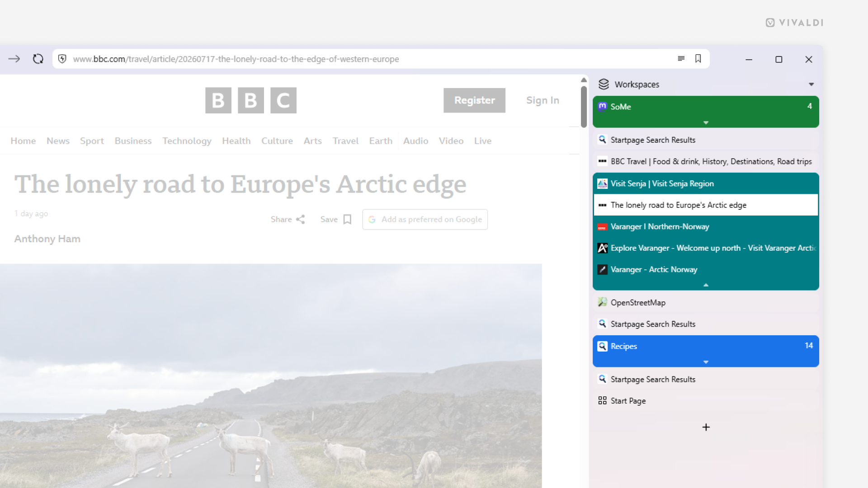Open the Culture nav link
Image resolution: width=868 pixels, height=488 pixels.
pyautogui.click(x=277, y=141)
